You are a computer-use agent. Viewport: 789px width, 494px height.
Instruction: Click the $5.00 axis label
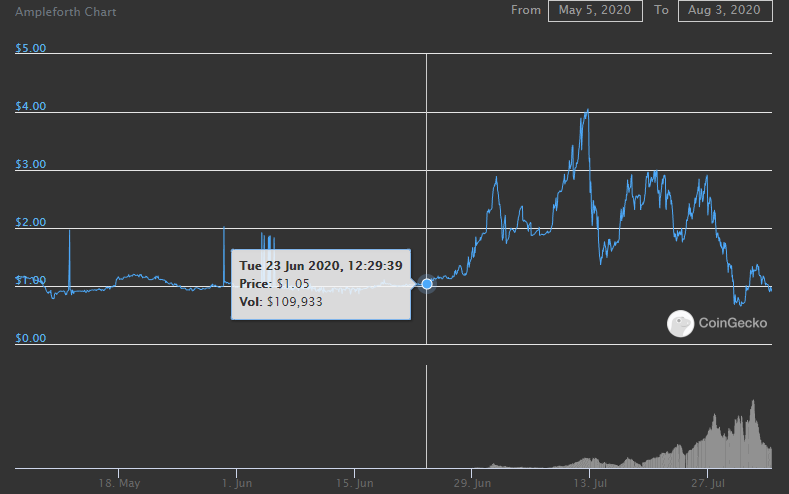(x=31, y=48)
